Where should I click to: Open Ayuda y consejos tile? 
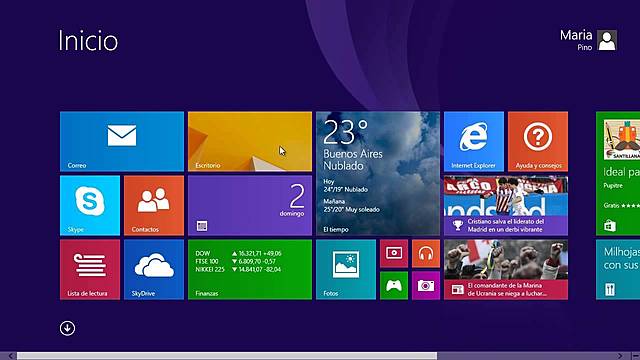[x=538, y=141]
